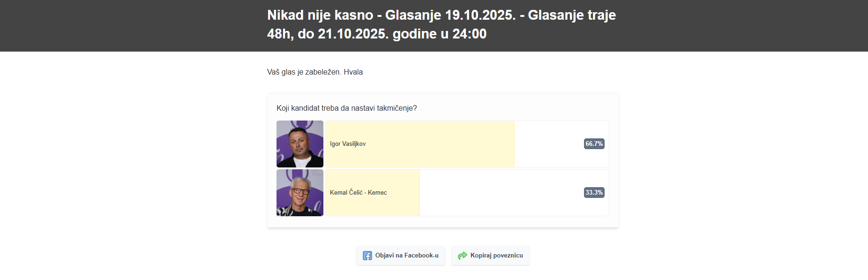
Task: Click the 'Objavi na Facebook-u' button text
Action: coord(407,256)
